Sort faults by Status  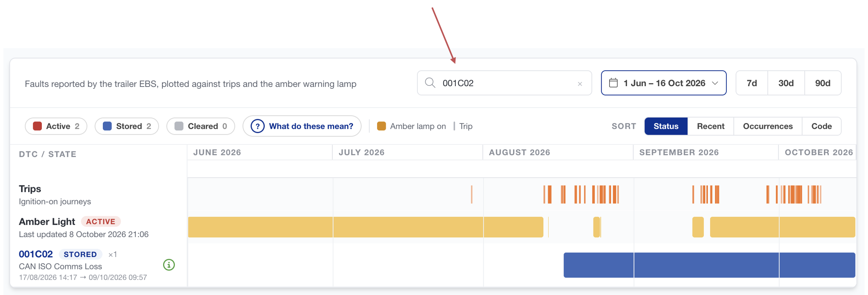(666, 126)
